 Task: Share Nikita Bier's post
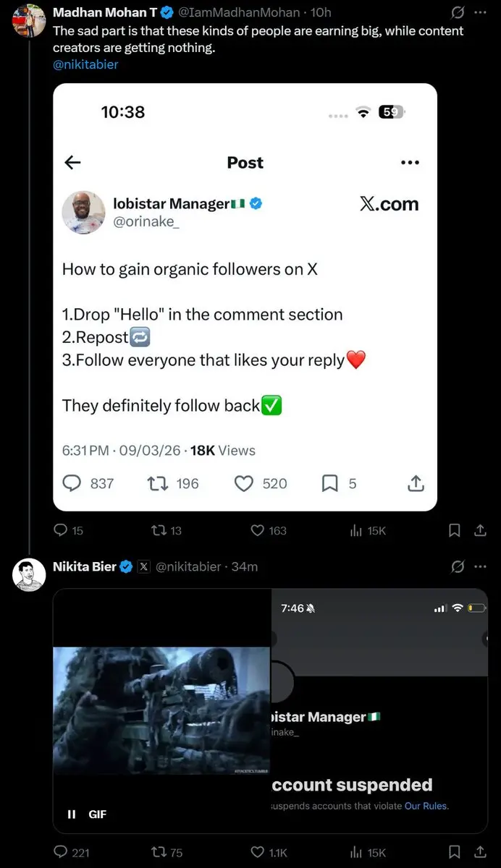coord(479,852)
